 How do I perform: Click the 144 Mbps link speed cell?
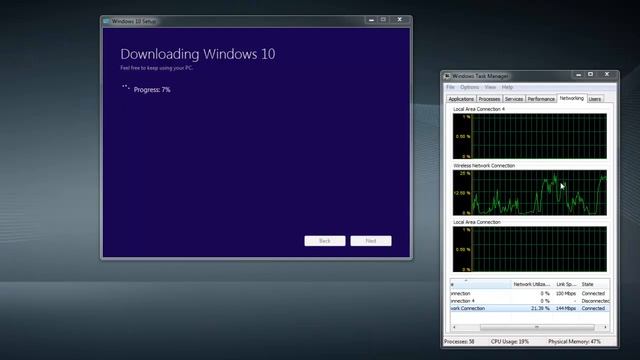click(566, 309)
